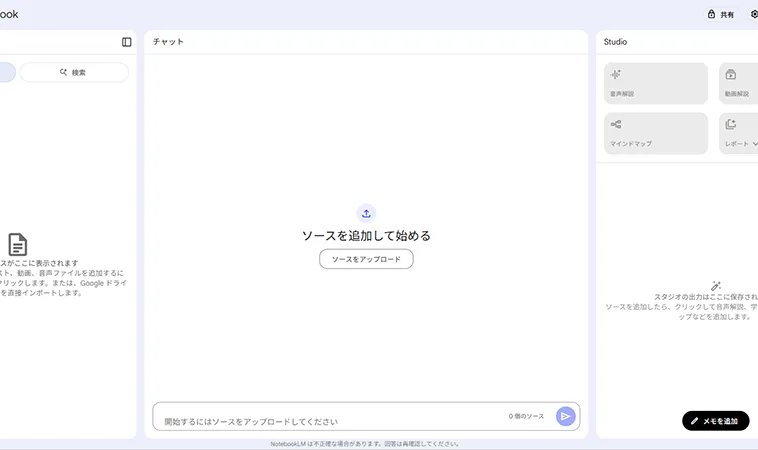The height and width of the screenshot is (450, 758).
Task: Select the Studio panel header
Action: pos(615,42)
